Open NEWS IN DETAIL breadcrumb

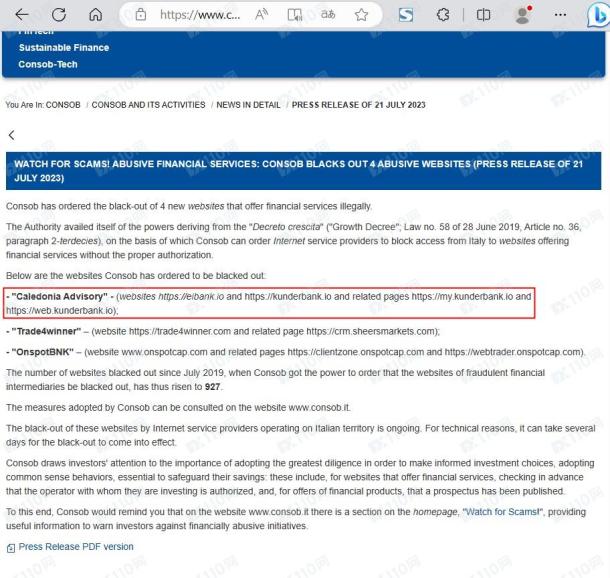tap(248, 105)
